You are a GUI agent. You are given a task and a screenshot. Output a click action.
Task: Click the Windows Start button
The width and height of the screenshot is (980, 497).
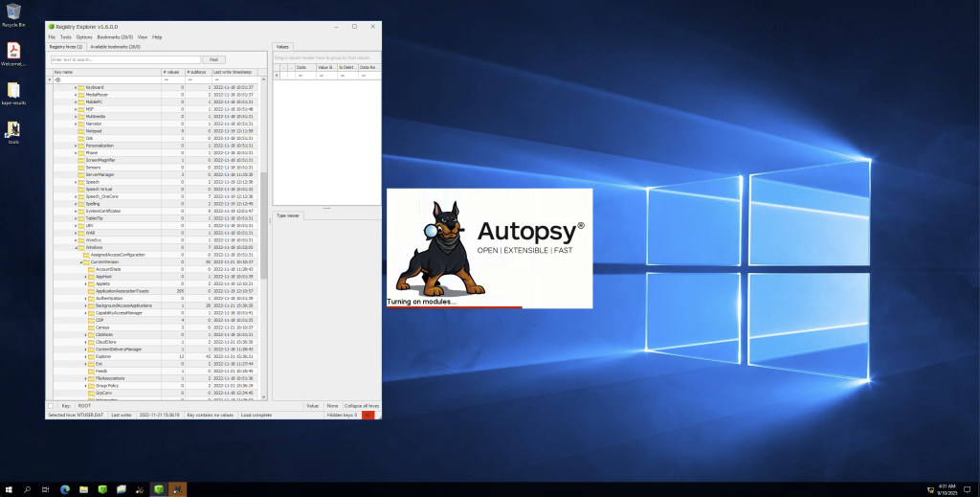[x=9, y=489]
